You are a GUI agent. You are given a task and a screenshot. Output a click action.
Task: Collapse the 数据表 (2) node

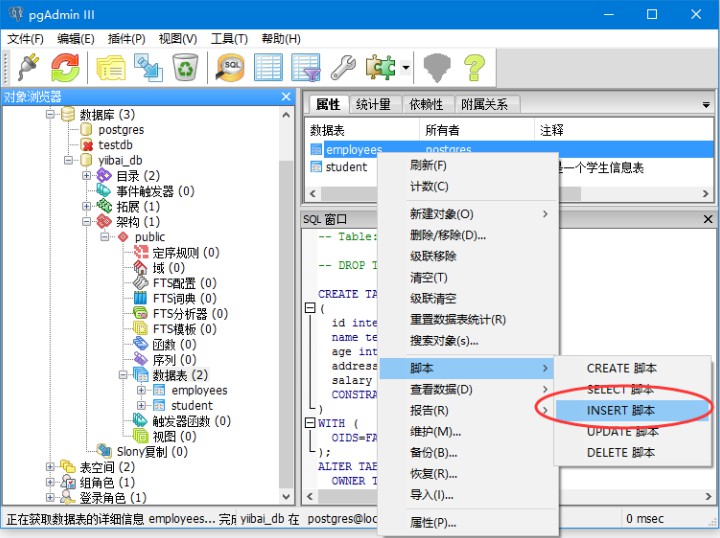click(x=123, y=375)
